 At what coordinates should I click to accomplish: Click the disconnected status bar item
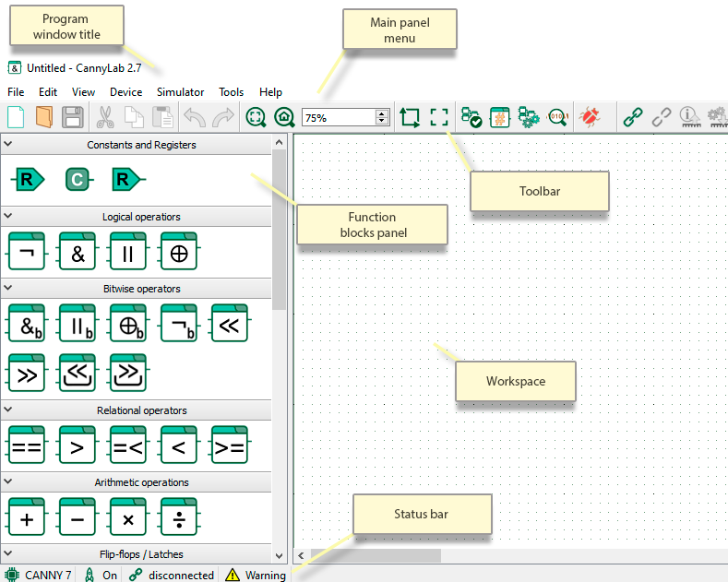(x=172, y=575)
